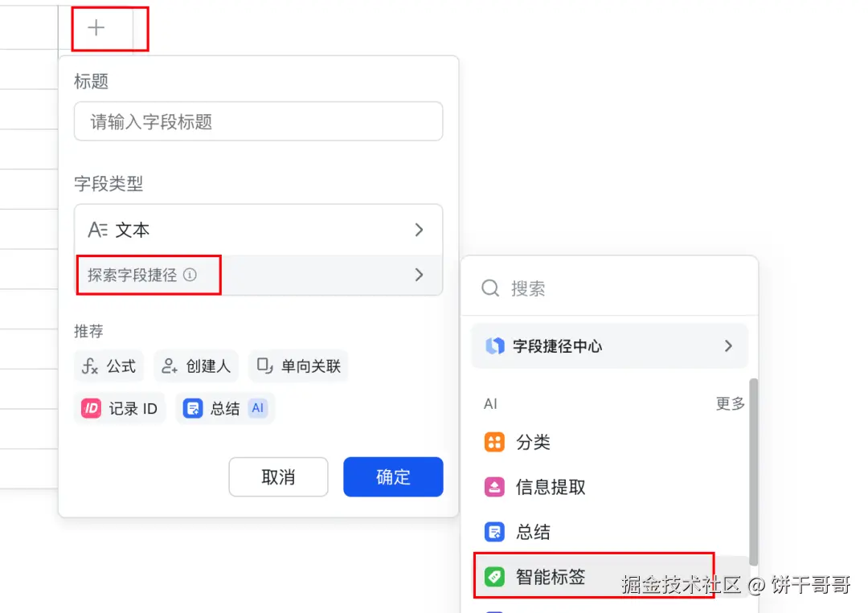Pick the recommended 公式 field chip
The image size is (868, 613).
tap(109, 366)
